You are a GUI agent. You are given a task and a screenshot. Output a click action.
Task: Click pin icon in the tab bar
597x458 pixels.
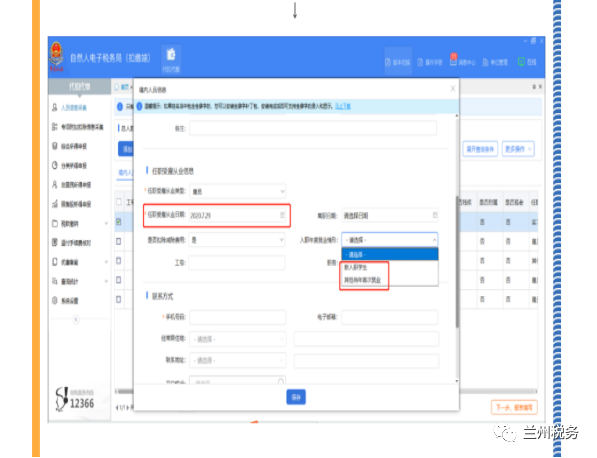pyautogui.click(x=534, y=87)
